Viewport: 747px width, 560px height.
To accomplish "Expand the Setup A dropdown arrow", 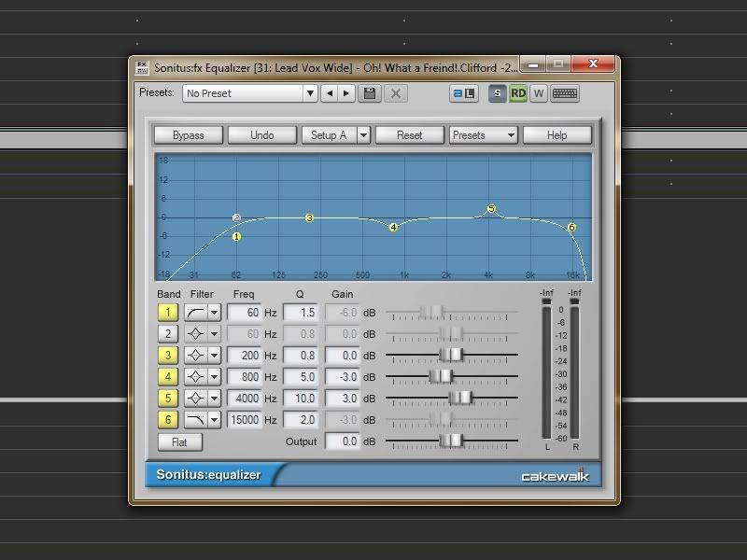I will (363, 135).
